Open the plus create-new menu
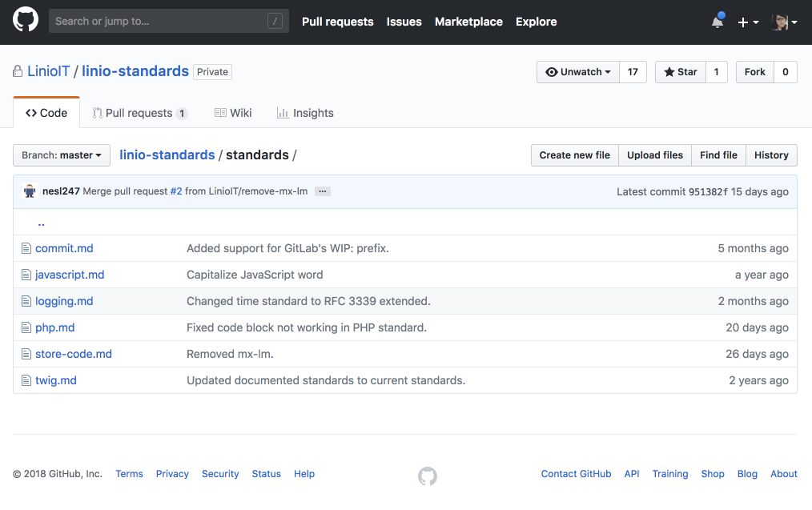The height and width of the screenshot is (510, 812). pyautogui.click(x=748, y=22)
